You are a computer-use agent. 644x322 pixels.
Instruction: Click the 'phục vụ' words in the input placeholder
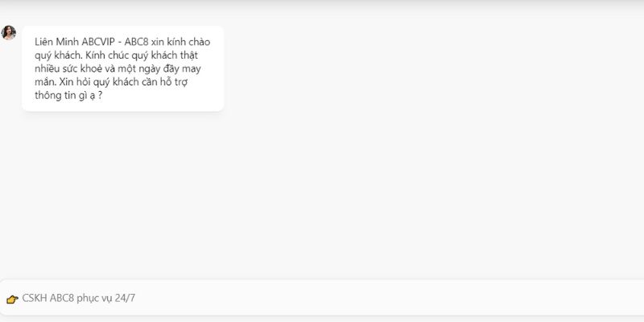[x=94, y=299]
